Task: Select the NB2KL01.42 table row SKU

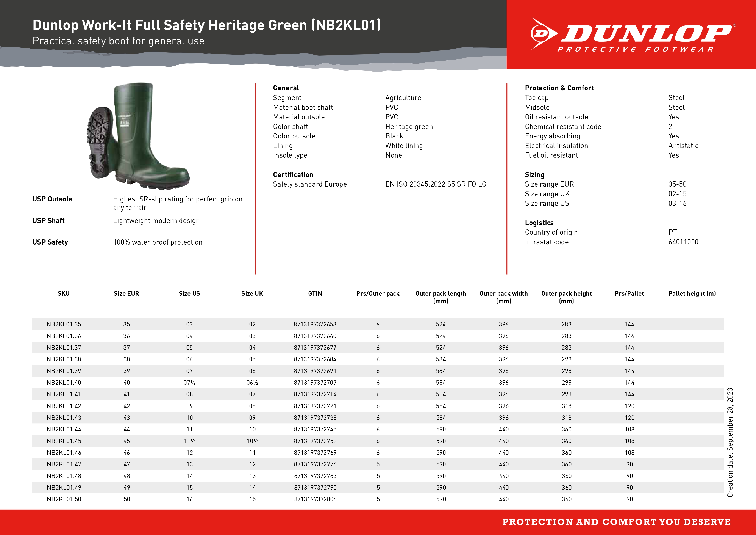Action: [x=64, y=406]
